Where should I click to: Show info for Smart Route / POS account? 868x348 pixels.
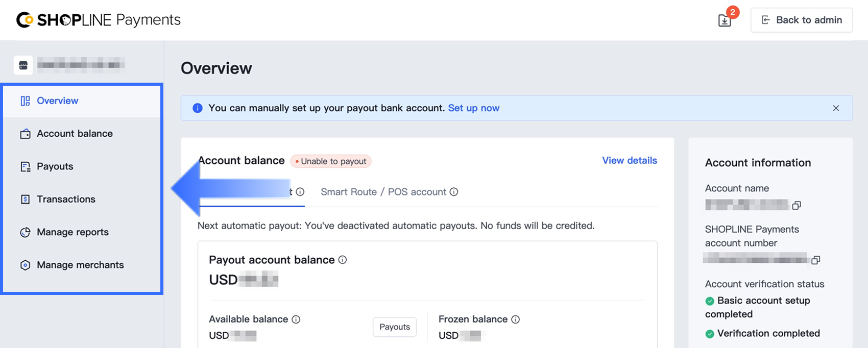(x=454, y=192)
